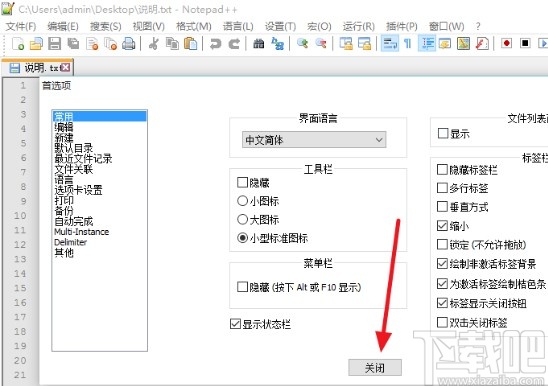Toggle the Indent Guide toolbar icon
The width and height of the screenshot is (548, 386).
click(x=427, y=44)
